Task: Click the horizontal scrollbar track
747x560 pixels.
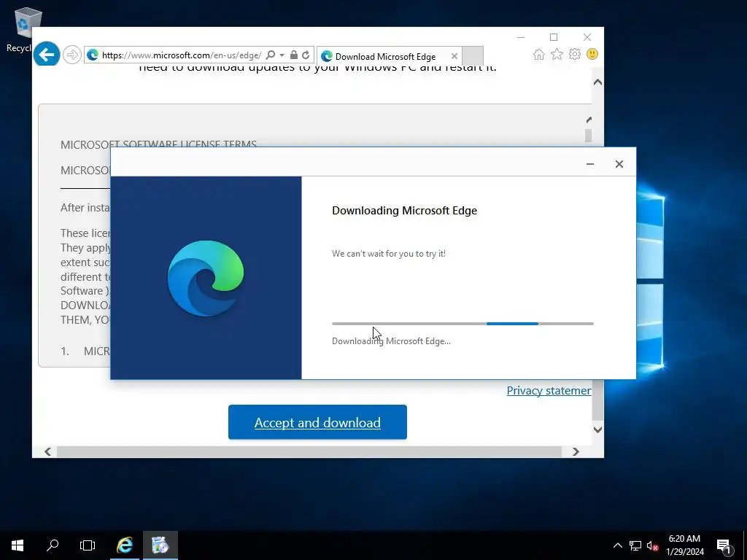Action: [x=309, y=451]
